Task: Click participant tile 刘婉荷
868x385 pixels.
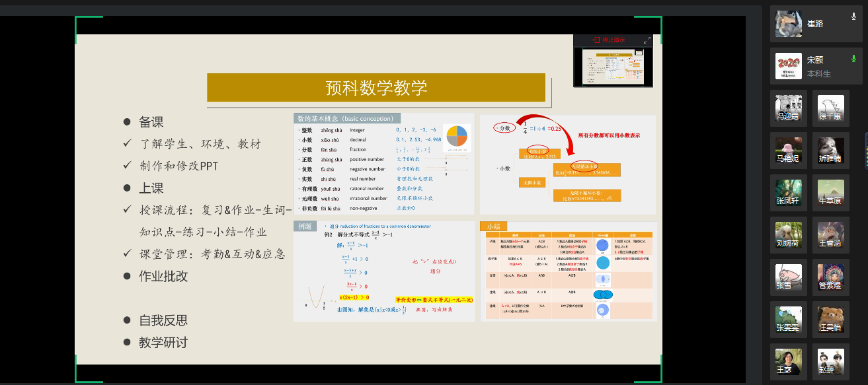Action: click(x=789, y=235)
